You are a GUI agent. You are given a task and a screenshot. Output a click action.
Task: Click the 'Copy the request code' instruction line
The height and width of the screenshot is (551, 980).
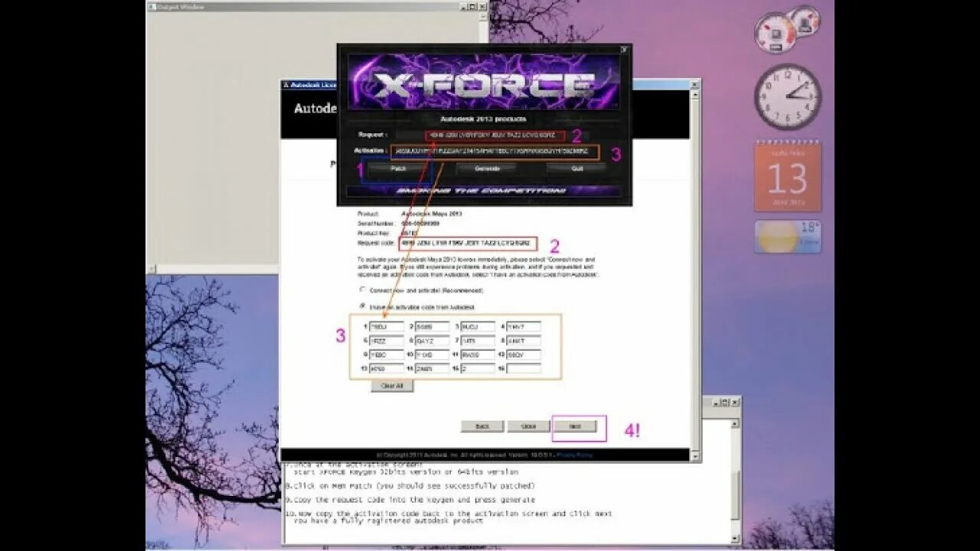(x=410, y=500)
